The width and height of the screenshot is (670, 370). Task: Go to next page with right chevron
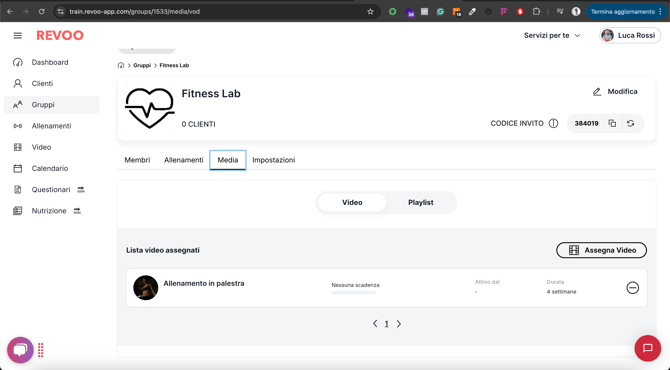click(399, 324)
